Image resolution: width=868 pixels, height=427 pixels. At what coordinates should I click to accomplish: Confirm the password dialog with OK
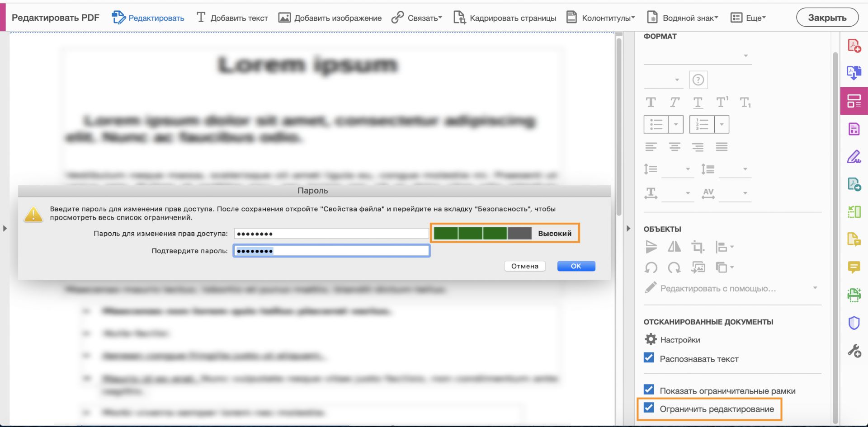576,266
